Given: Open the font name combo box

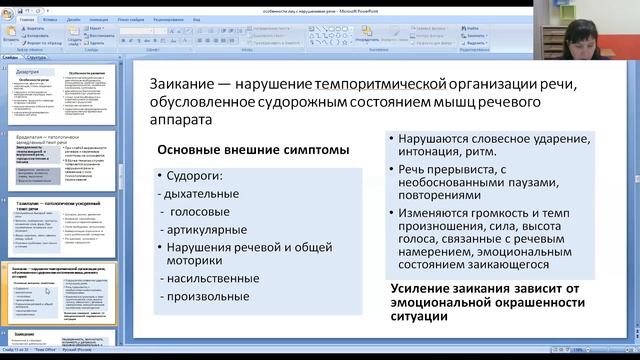Looking at the screenshot, I should (x=137, y=31).
